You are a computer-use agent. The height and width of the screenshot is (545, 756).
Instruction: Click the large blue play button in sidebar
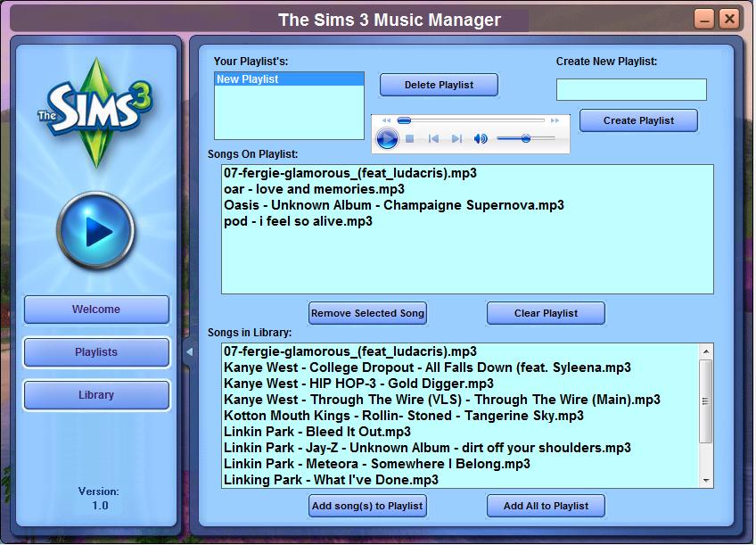(x=96, y=231)
